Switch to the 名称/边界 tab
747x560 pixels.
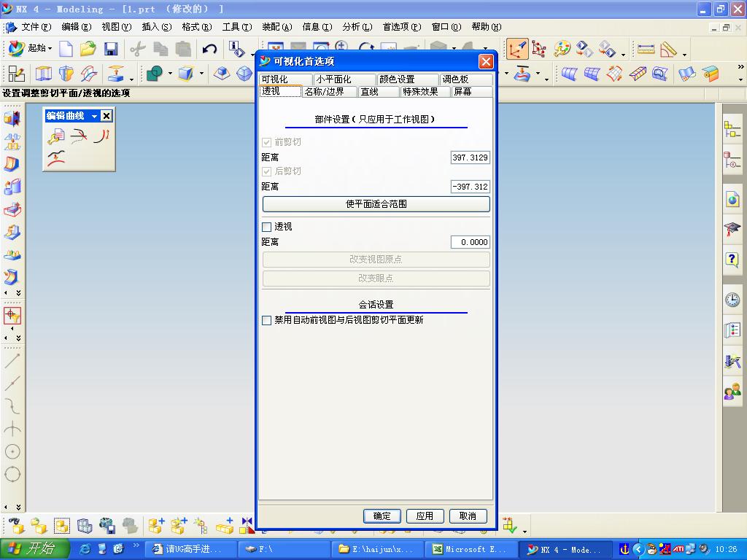tap(330, 91)
